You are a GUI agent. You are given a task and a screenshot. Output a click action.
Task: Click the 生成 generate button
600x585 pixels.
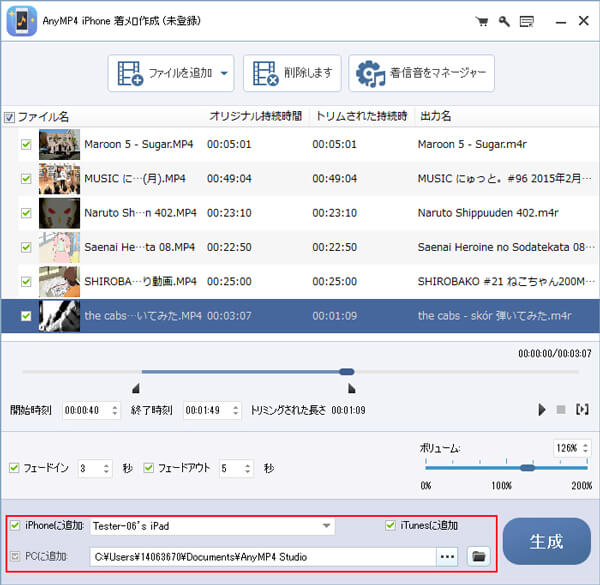click(545, 541)
